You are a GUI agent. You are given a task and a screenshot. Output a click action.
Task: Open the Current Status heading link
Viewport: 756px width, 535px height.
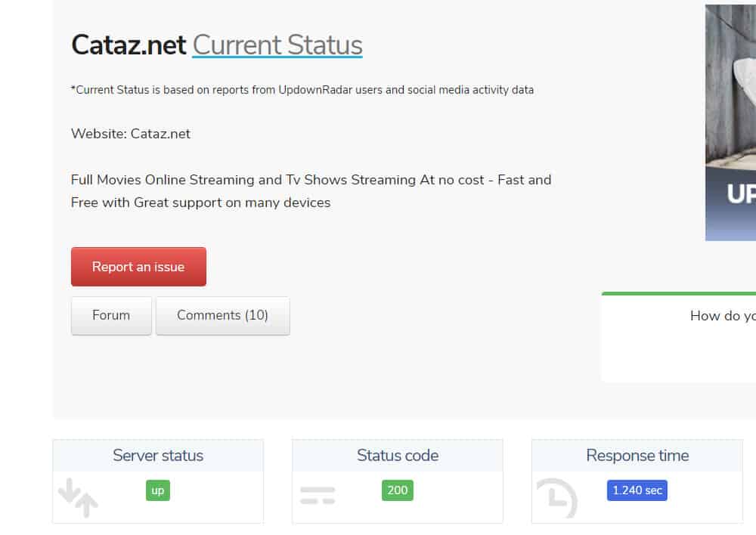coord(277,45)
